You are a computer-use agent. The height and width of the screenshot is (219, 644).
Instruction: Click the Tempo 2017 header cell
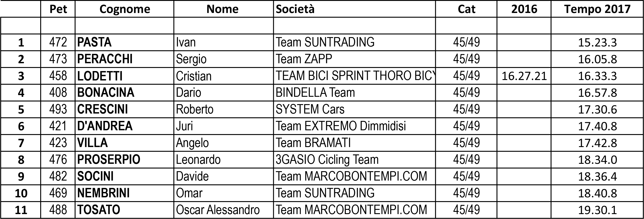[x=597, y=9]
